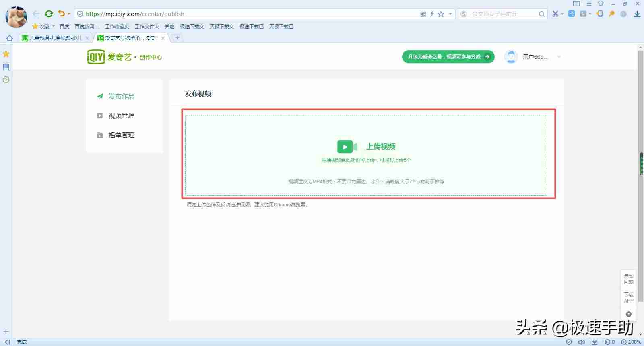Click into the browser search box
644x346 pixels.
point(503,14)
